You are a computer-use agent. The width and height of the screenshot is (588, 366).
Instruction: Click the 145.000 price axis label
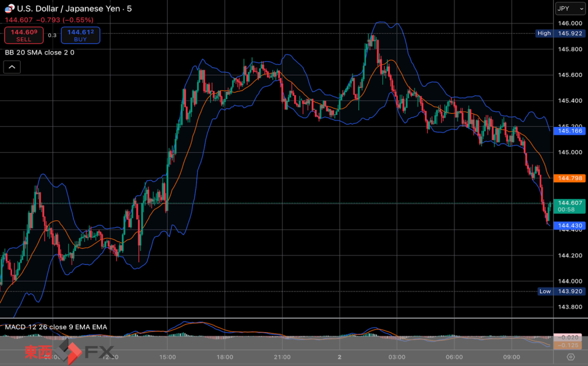click(x=570, y=152)
